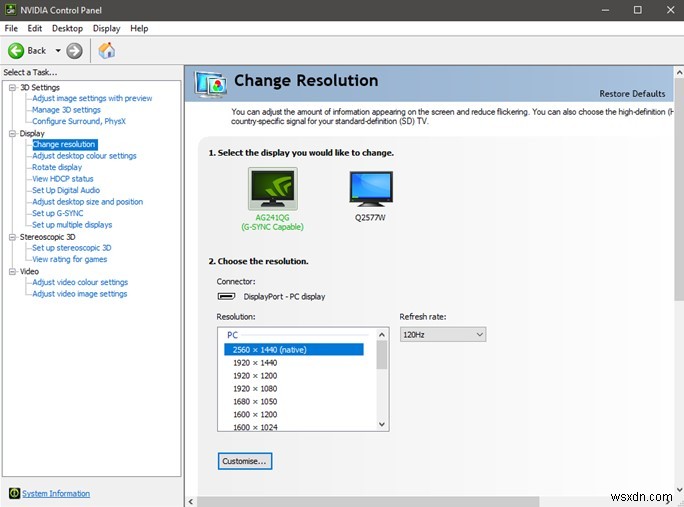Open the System Information link

(x=56, y=493)
